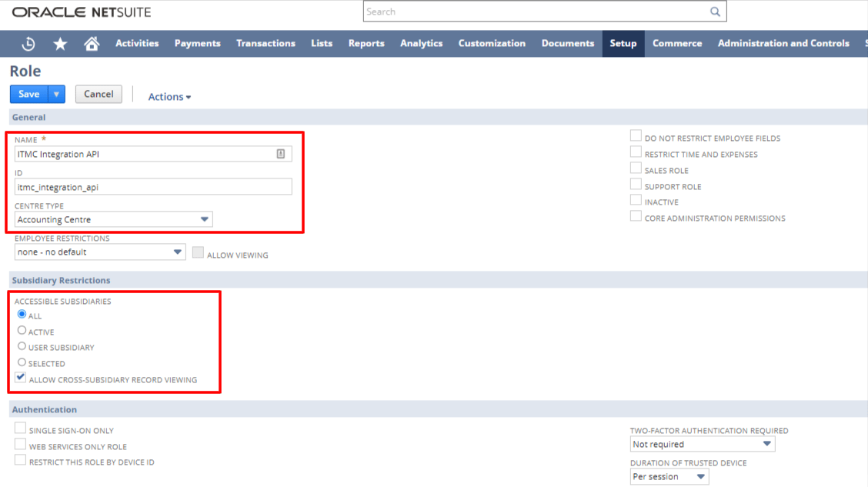Open the Reports menu
868x487 pixels.
click(366, 43)
